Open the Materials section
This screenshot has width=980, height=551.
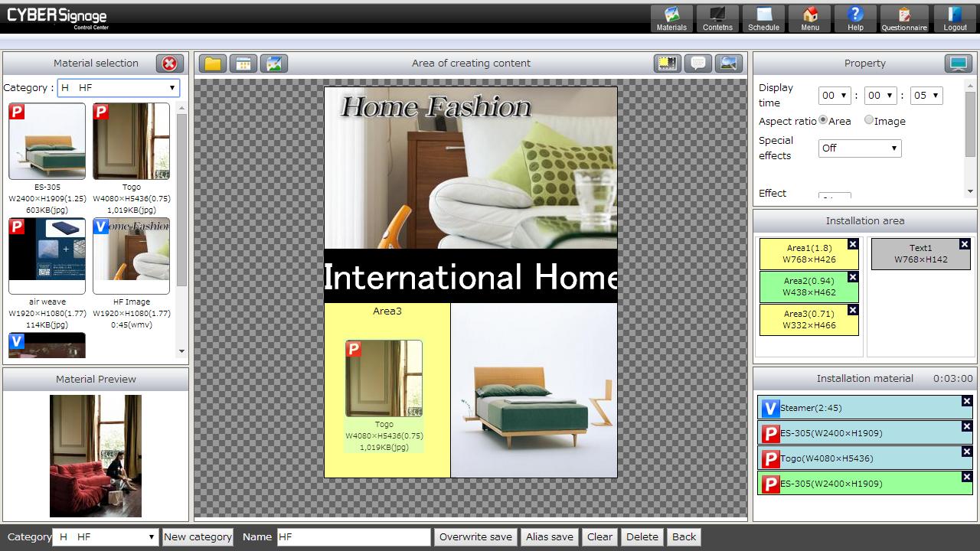671,18
